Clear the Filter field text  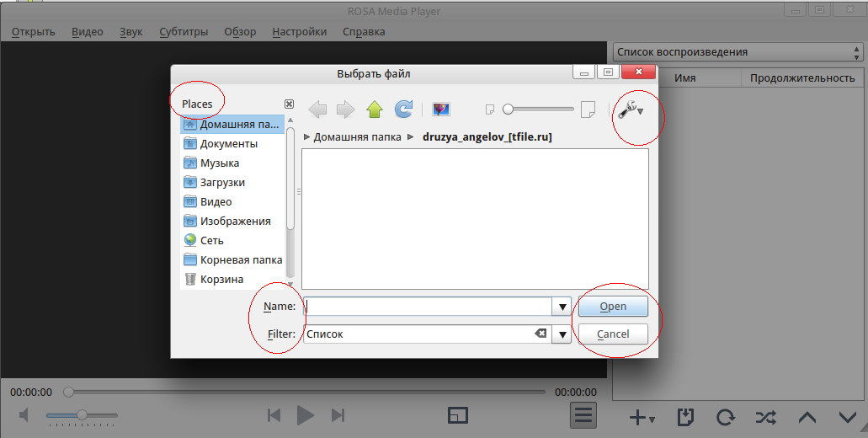(x=541, y=334)
